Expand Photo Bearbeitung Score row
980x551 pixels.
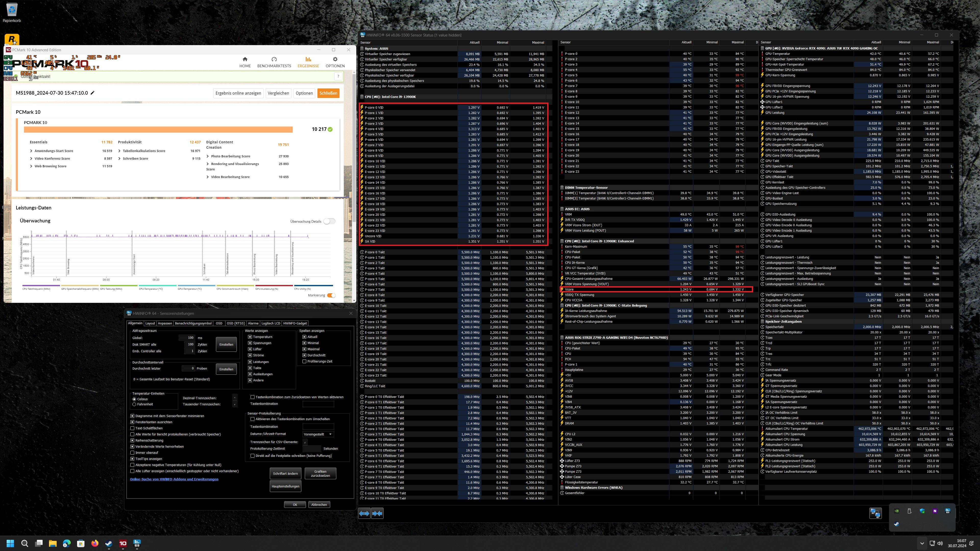point(208,156)
